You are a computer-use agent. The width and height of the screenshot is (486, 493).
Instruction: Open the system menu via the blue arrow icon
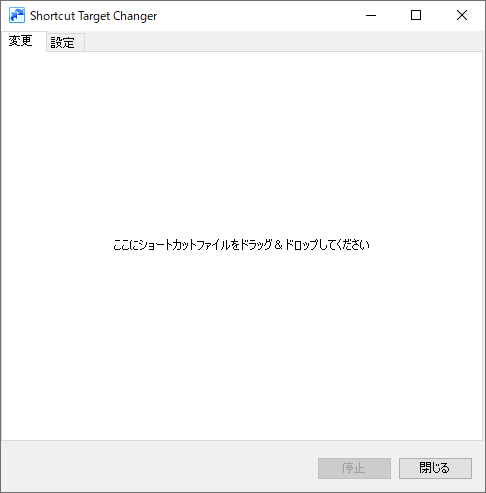(17, 15)
